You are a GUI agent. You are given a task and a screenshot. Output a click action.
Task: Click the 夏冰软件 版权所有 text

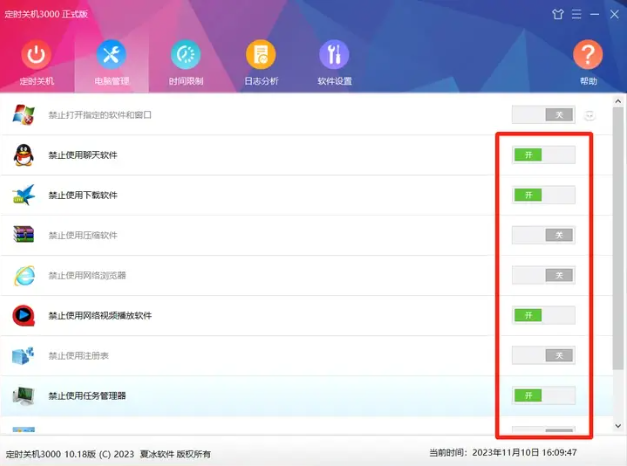pyautogui.click(x=175, y=454)
